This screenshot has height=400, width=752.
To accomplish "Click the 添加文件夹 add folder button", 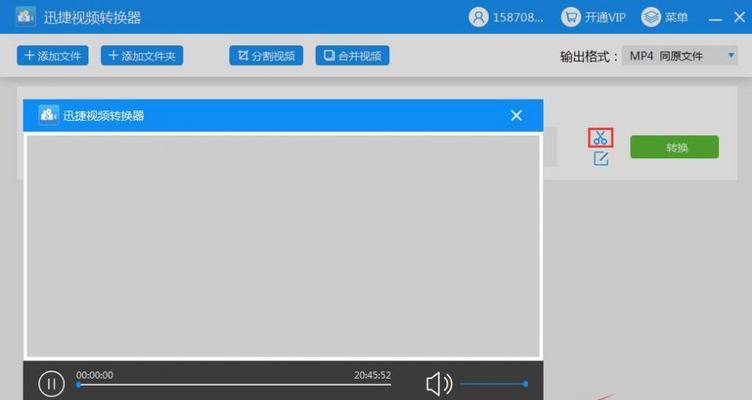I will click(x=142, y=56).
